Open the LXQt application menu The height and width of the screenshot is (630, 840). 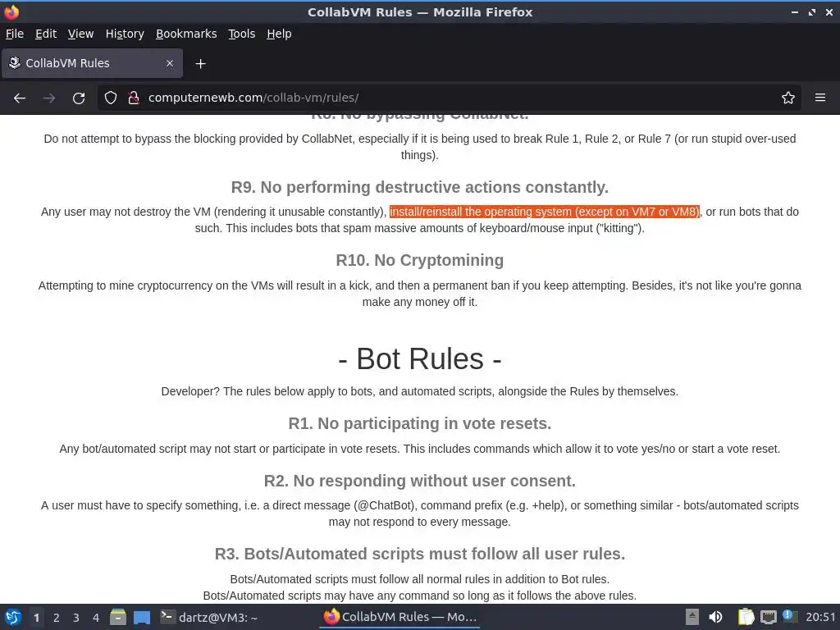(x=13, y=617)
